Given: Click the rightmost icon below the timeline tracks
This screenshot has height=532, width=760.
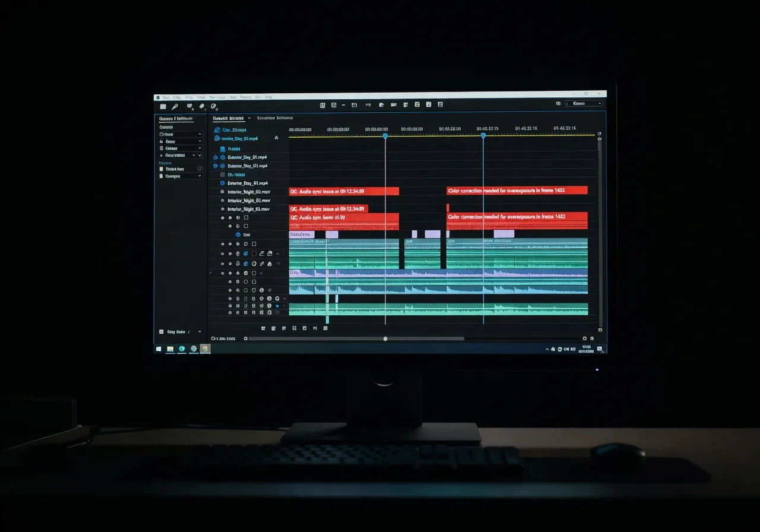Looking at the screenshot, I should pos(326,328).
